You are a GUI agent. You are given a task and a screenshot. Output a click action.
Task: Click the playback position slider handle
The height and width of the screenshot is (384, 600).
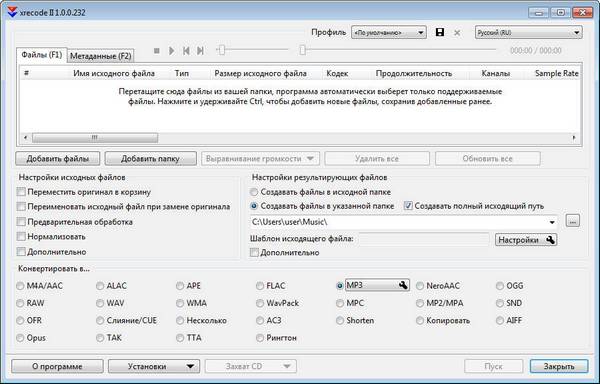point(302,50)
